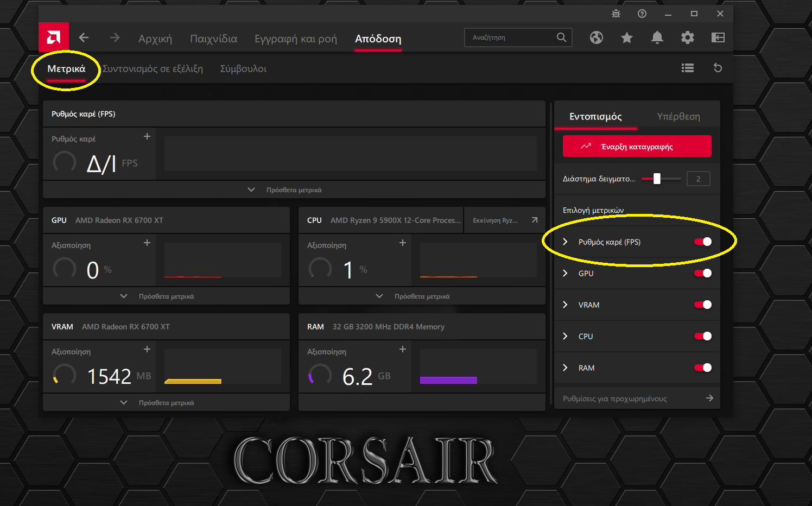The image size is (812, 506).
Task: Switch layout with the list view icon
Action: coord(688,68)
